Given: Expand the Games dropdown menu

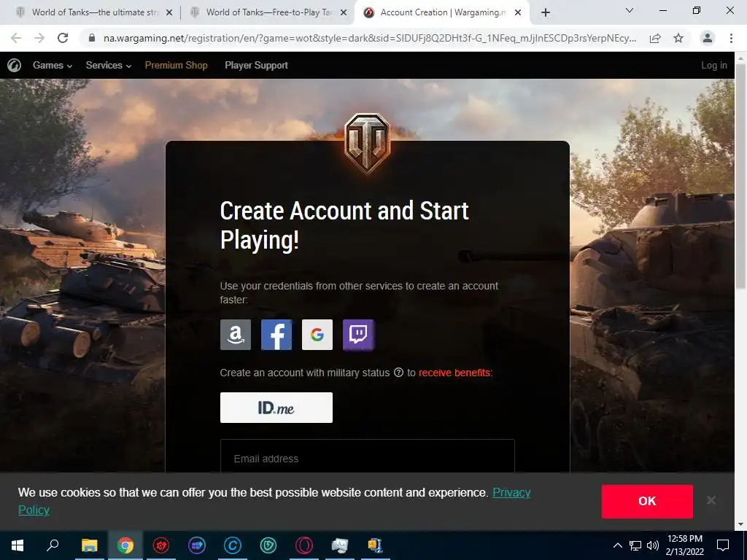Looking at the screenshot, I should click(x=53, y=65).
